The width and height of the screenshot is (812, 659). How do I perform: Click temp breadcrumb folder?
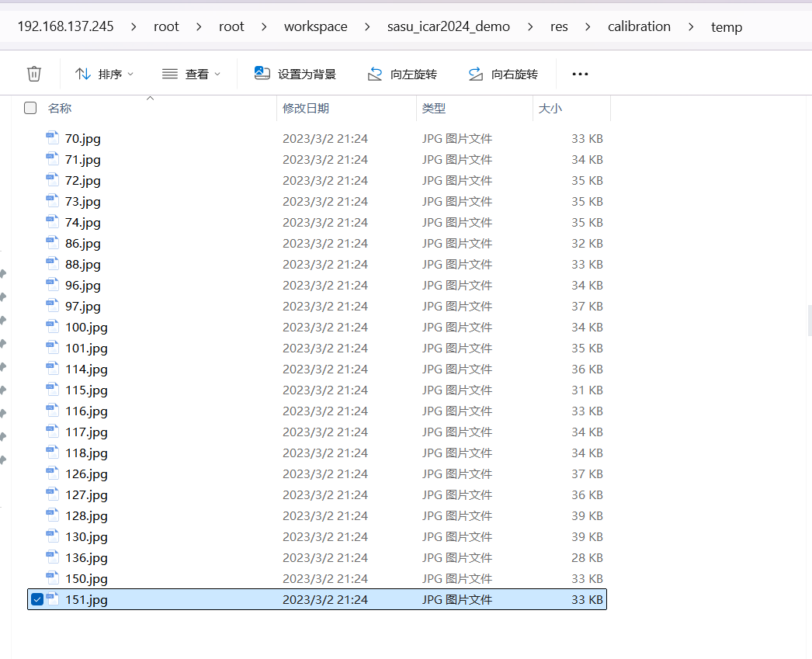tap(727, 27)
